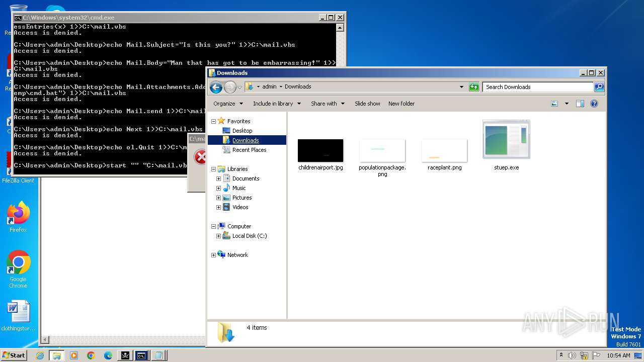Open Action Center flag tray icon
This screenshot has height=362, width=644.
(x=595, y=355)
